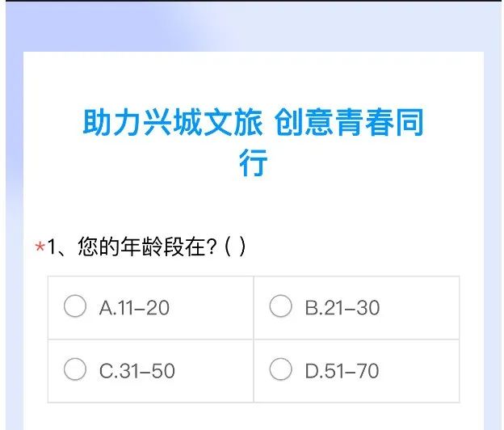
Task: Click the question mark in question one
Action: (x=212, y=247)
